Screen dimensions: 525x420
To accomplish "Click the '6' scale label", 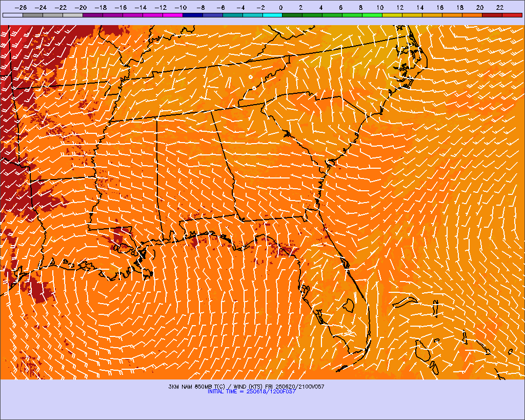I will tap(340, 7).
